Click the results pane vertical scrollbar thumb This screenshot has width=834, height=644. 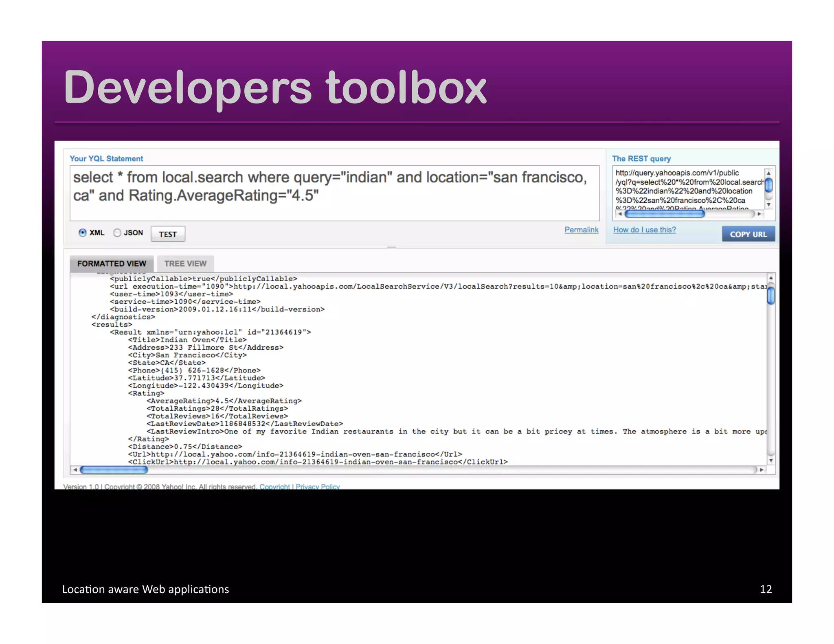click(771, 296)
